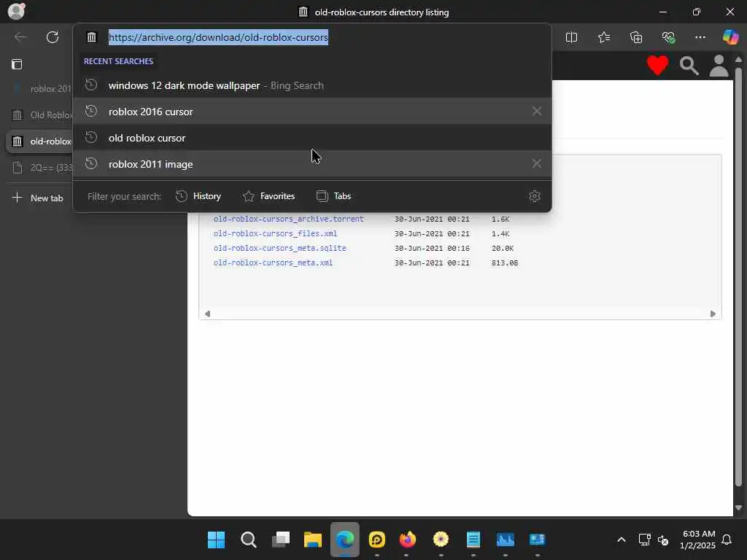Viewport: 747px width, 560px height.
Task: Open the archive.org search magnifier icon
Action: pyautogui.click(x=689, y=66)
